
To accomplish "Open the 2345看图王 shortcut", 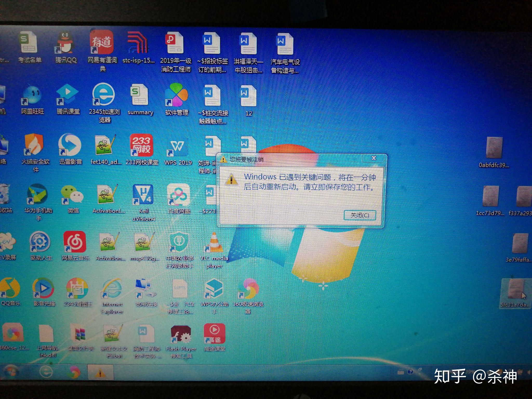I will point(78,292).
